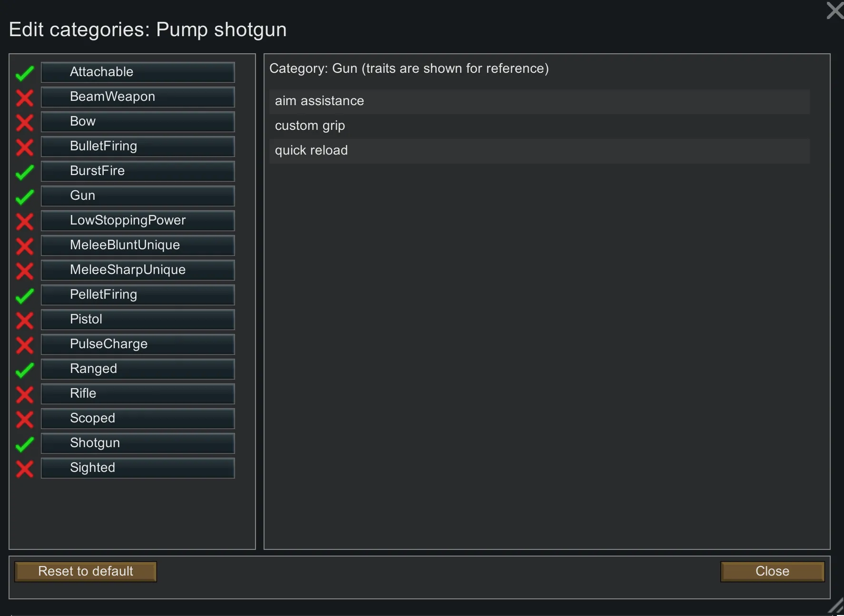The width and height of the screenshot is (844, 616).
Task: Click the Close button
Action: [x=772, y=571]
